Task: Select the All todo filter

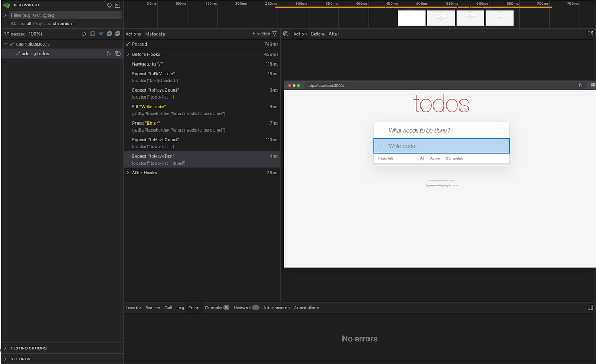Action: click(x=422, y=159)
